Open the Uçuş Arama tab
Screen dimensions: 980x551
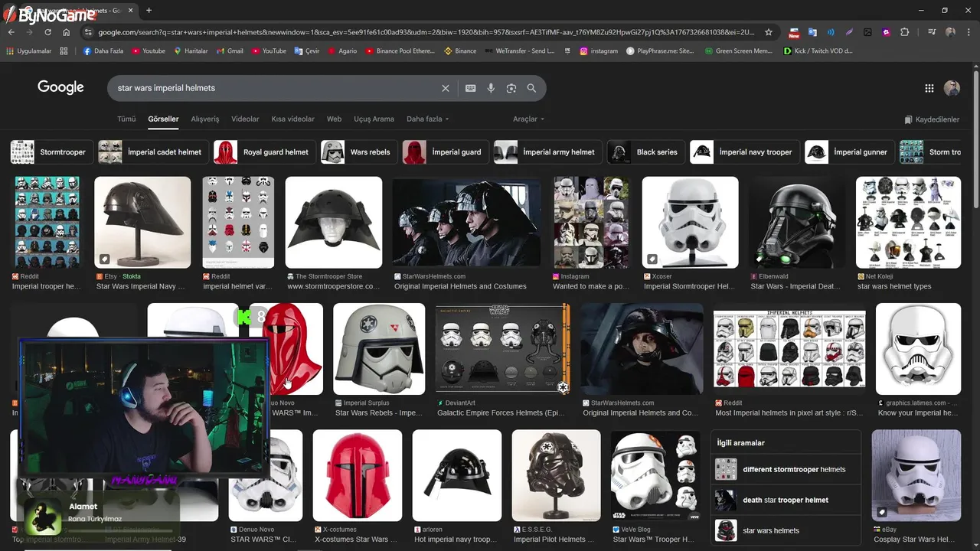[374, 119]
